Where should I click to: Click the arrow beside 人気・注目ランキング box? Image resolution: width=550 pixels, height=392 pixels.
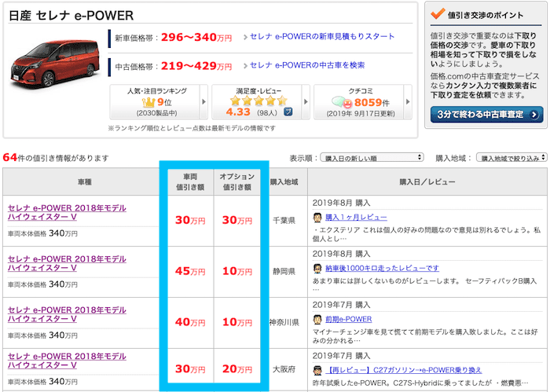203,102
